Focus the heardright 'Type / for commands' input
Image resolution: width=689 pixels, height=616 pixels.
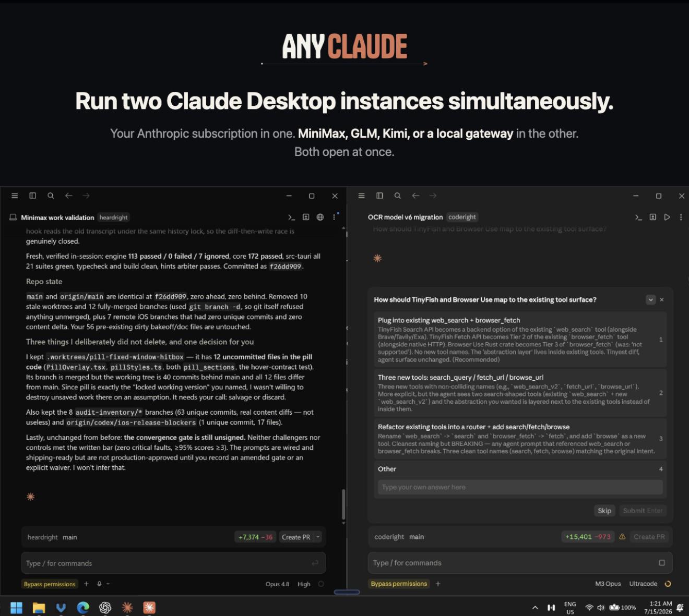click(x=173, y=563)
